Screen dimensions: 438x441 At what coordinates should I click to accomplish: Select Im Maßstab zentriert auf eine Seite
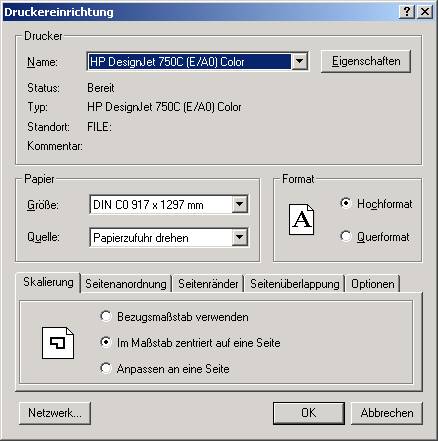pos(106,342)
